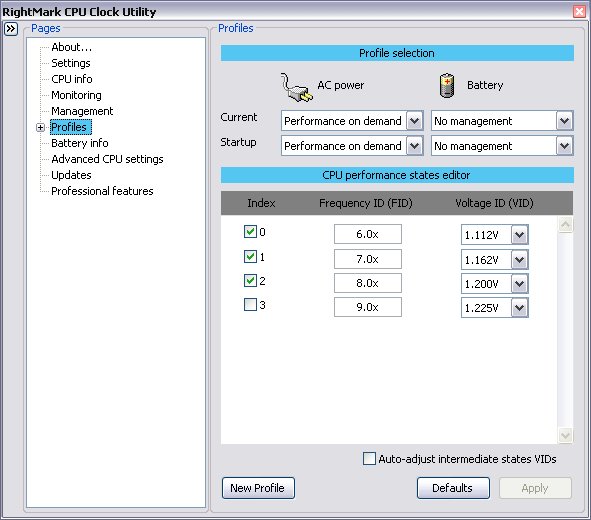Open the 1.225V voltage ID dropdown
The height and width of the screenshot is (520, 591).
(x=520, y=308)
